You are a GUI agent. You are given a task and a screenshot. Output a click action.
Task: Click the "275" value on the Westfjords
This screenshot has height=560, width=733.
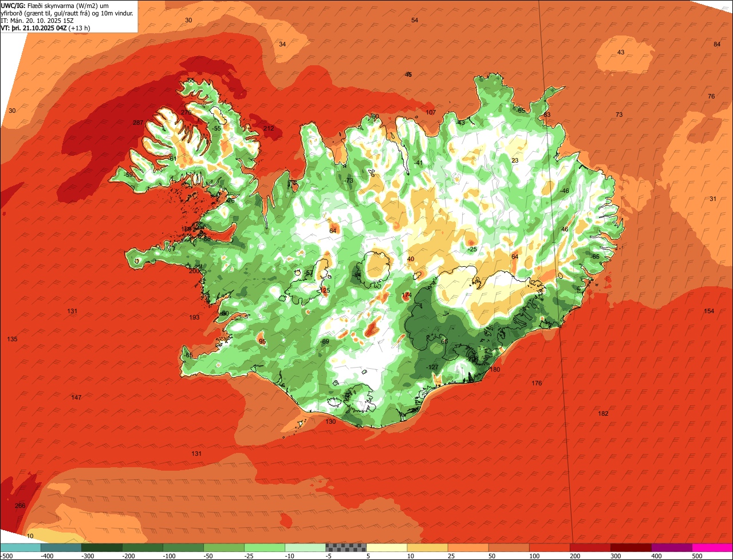[x=187, y=113]
